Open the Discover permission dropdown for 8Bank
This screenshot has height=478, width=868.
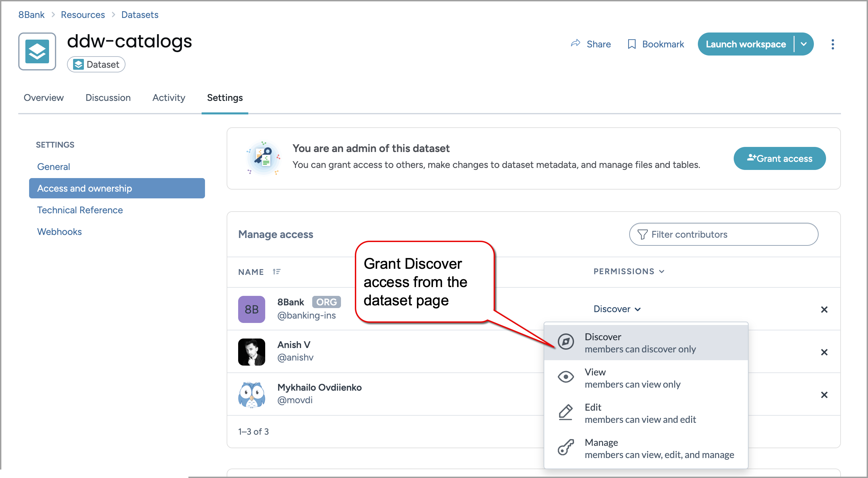616,309
